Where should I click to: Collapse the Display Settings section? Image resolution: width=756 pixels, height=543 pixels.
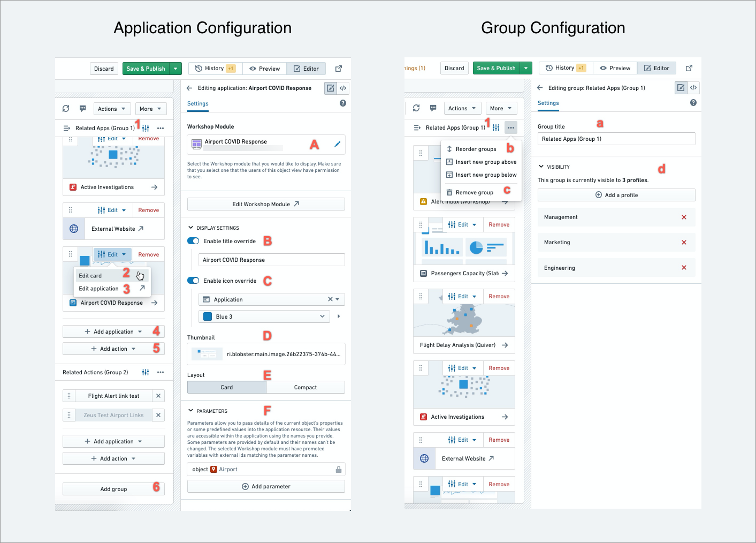click(190, 228)
